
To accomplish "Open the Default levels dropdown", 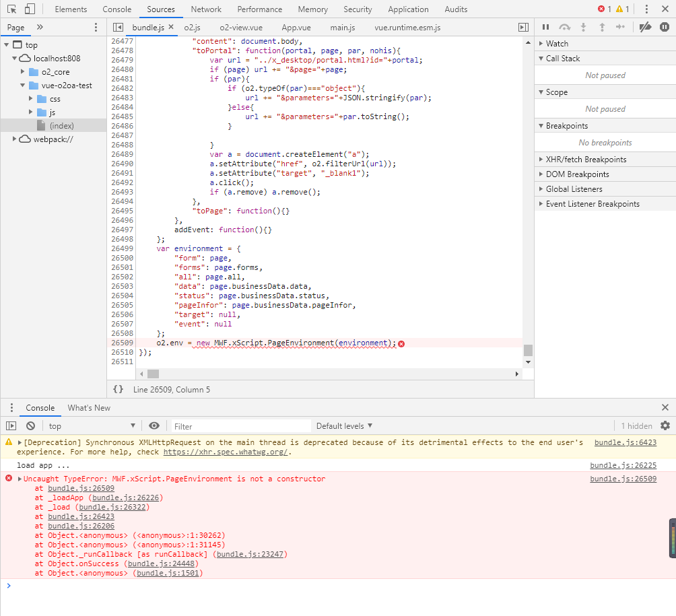I will tap(344, 426).
